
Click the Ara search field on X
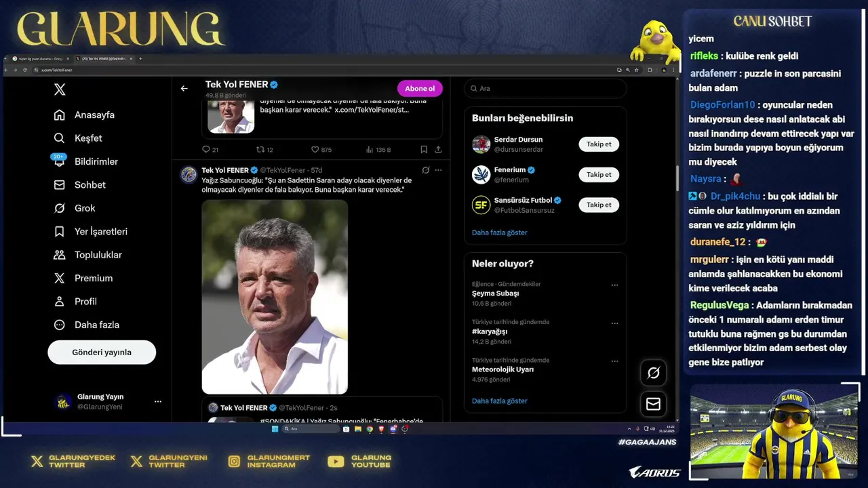545,89
